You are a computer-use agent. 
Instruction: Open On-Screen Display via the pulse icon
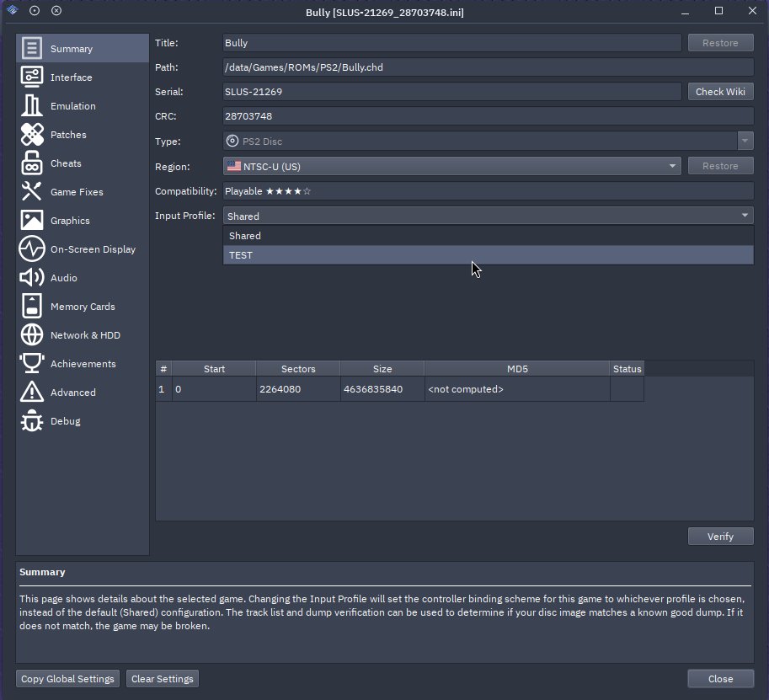32,248
